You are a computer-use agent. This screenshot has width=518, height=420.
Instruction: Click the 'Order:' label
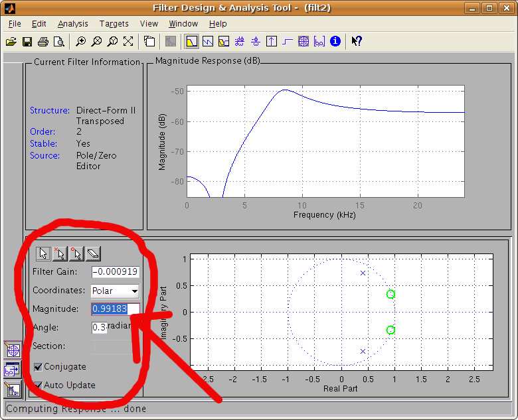[x=43, y=132]
